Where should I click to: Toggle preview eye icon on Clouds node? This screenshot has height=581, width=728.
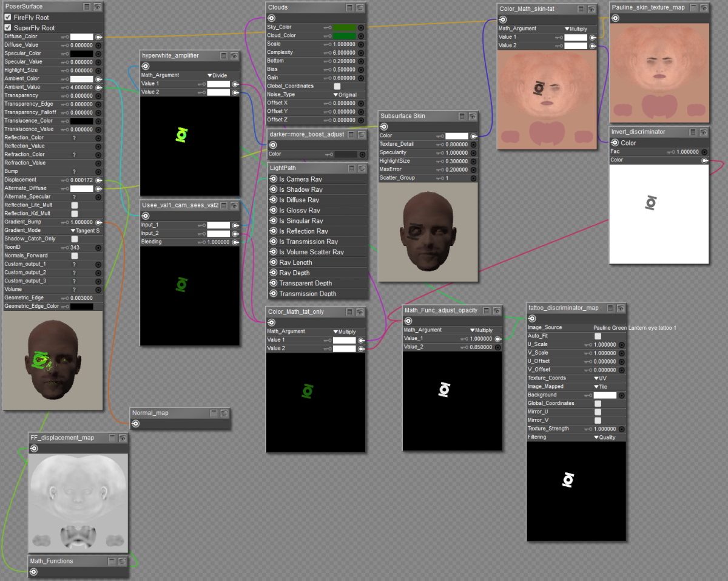tap(360, 7)
